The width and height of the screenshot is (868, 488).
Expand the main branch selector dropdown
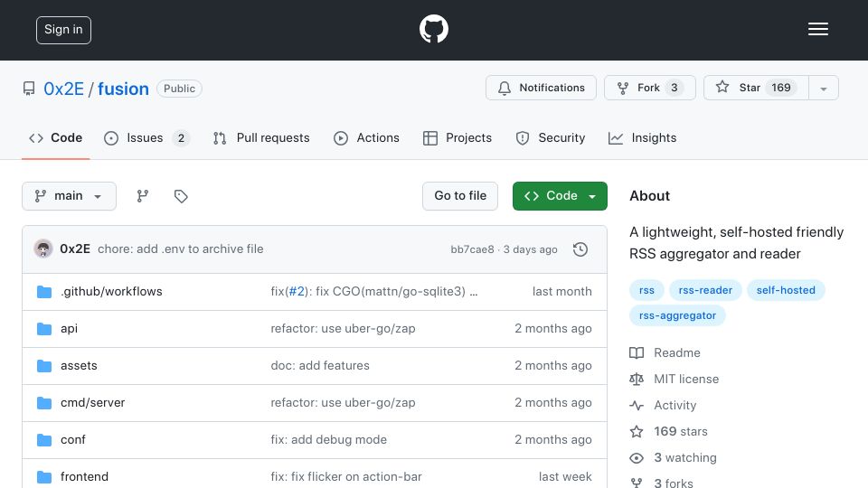click(70, 196)
